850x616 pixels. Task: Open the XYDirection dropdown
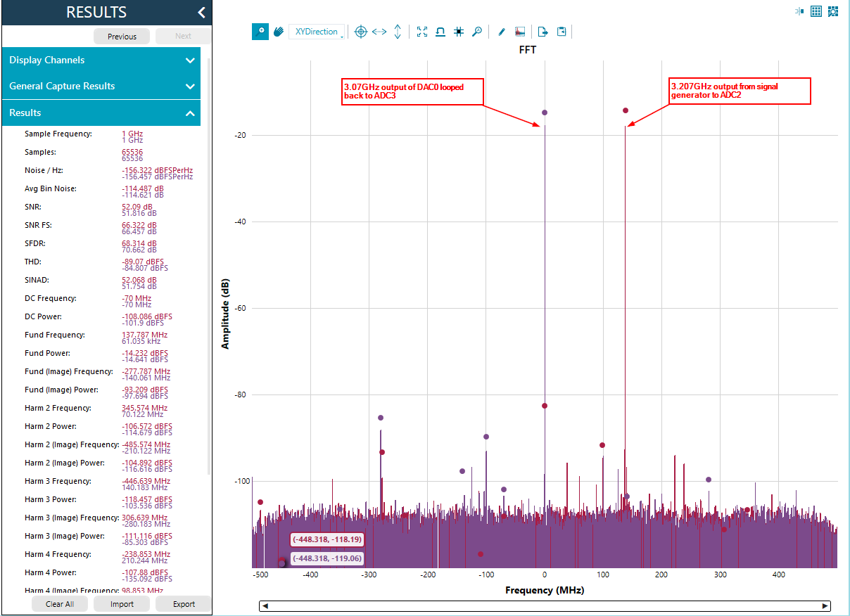[317, 32]
